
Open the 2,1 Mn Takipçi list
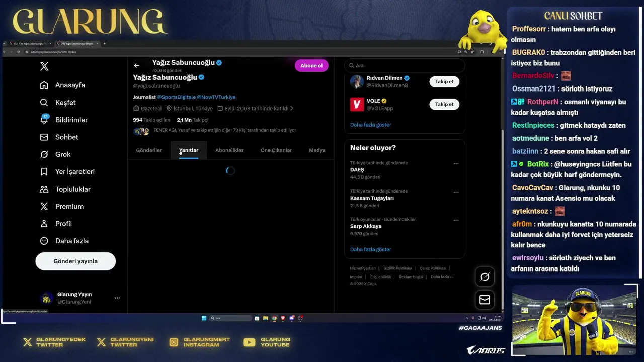pos(193,120)
